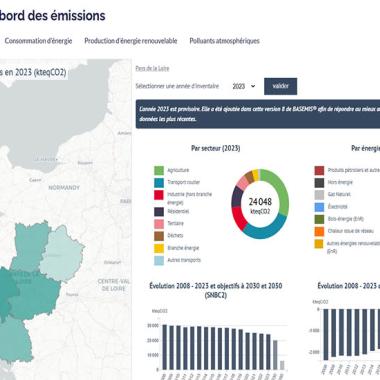Click the short light grey 2050 objective bar
The image size is (380, 380).
point(282,365)
